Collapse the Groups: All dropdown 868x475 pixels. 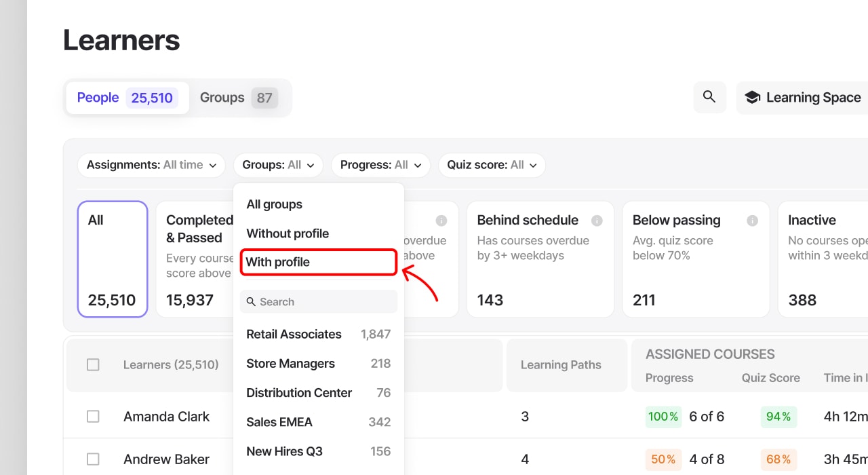click(x=278, y=165)
